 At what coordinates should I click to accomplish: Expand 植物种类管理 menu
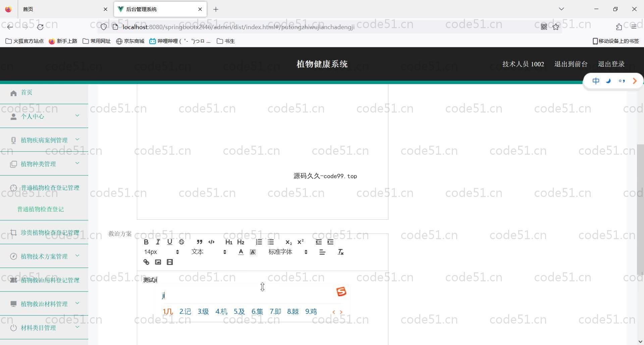[44, 164]
